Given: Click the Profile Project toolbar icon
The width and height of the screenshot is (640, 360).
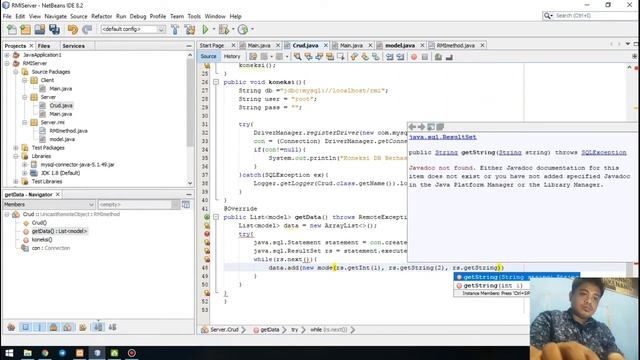Looking at the screenshot, I should coord(243,29).
